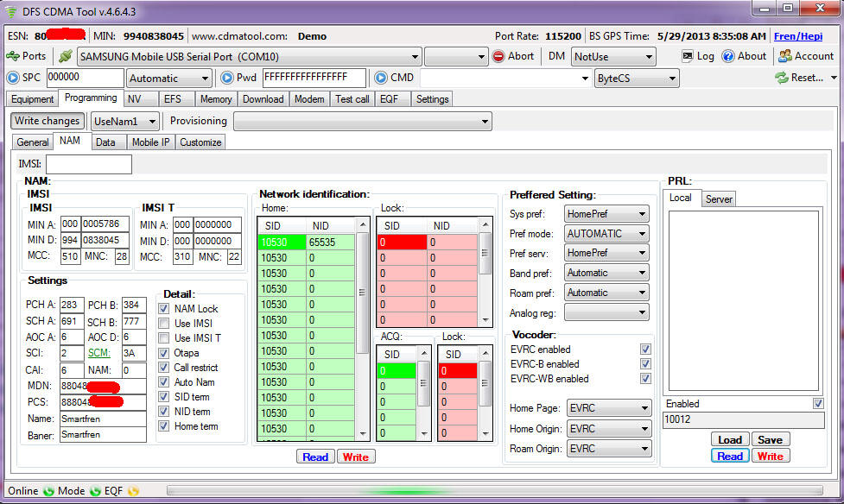Toggle EVRC enabled checkbox

645,349
